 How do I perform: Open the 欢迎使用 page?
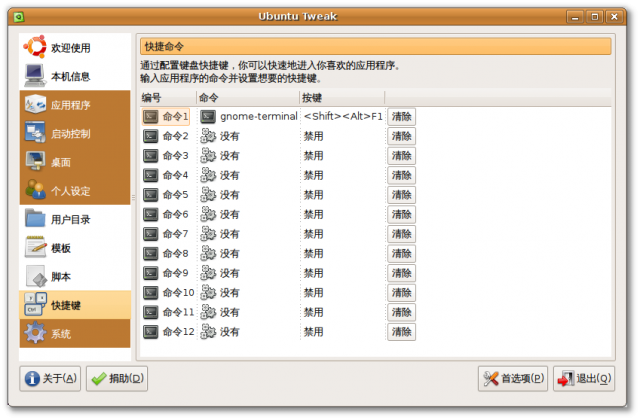pyautogui.click(x=75, y=47)
